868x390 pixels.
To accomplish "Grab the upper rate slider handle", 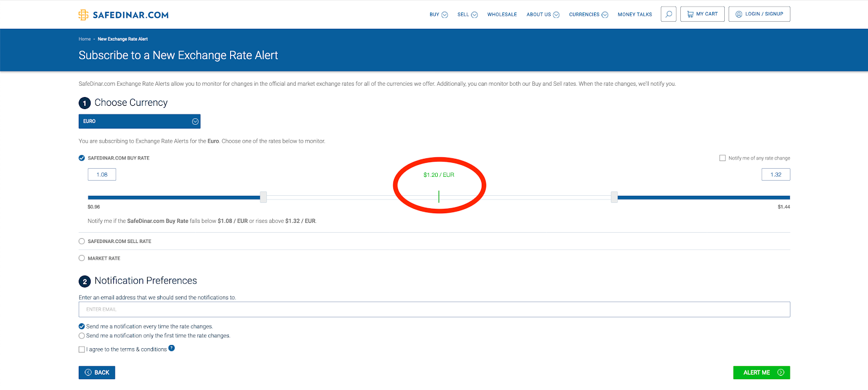I will [614, 197].
